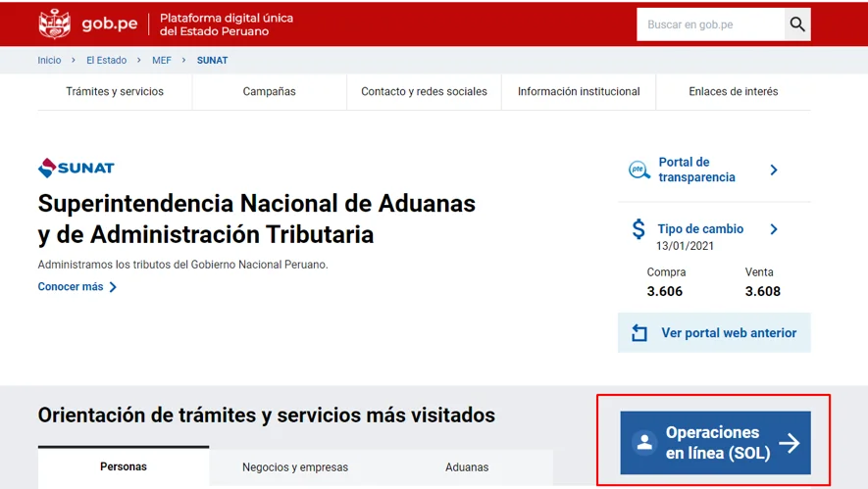Switch to the Aduanas tab
This screenshot has width=868, height=489.
click(467, 466)
